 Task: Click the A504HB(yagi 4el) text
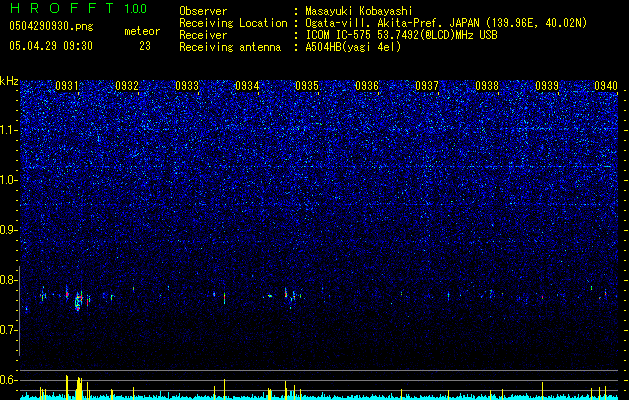tap(353, 47)
